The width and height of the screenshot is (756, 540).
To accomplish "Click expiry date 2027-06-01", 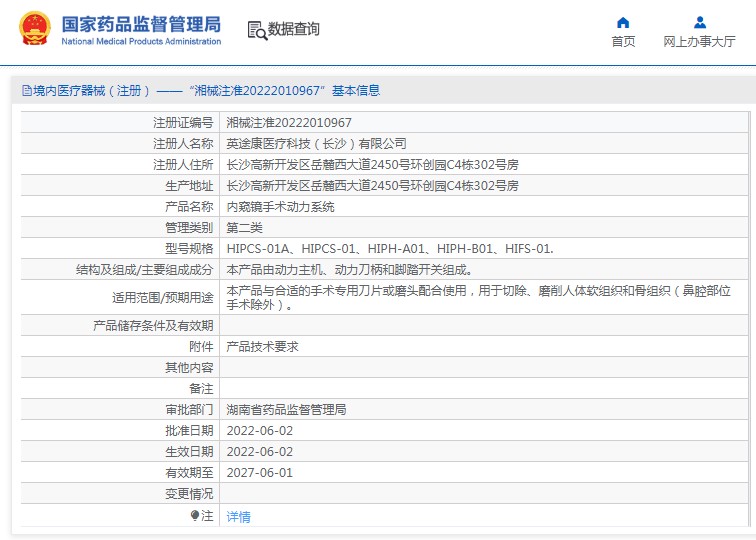I will coord(259,472).
